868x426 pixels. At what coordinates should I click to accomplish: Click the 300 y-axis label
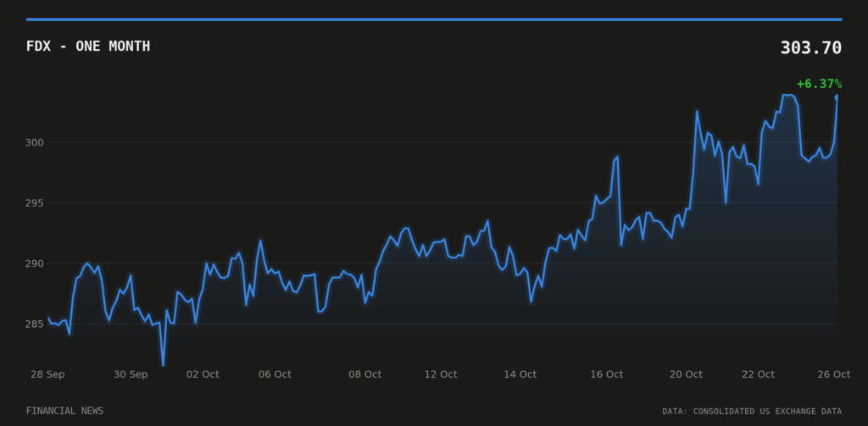point(34,143)
